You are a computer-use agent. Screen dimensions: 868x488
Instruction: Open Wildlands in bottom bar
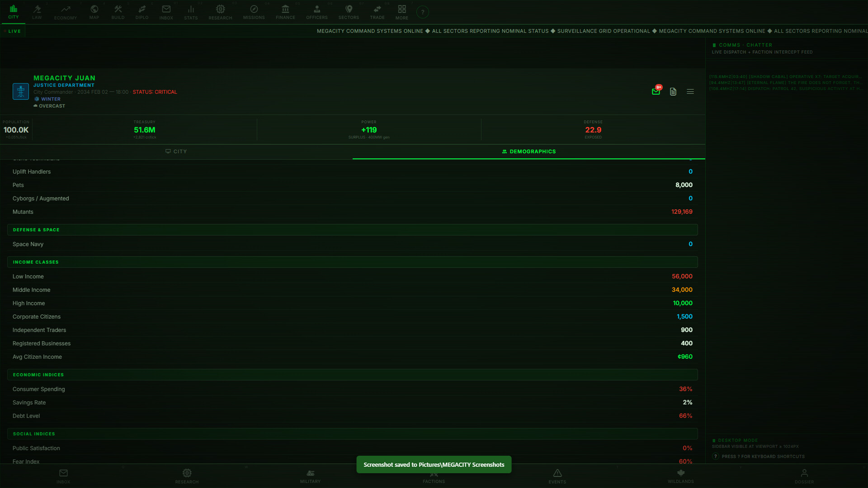[681, 476]
